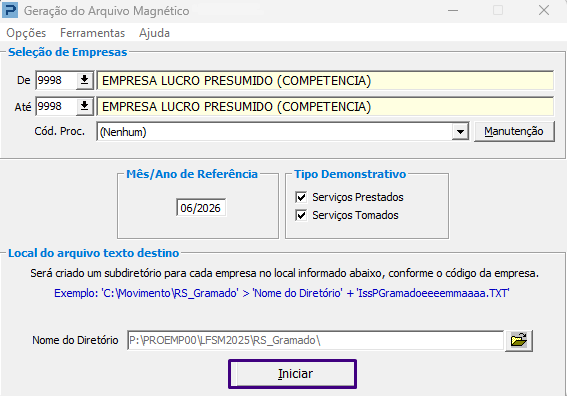
Task: Close the Geração do Arquivo Magnético window
Action: pyautogui.click(x=543, y=10)
